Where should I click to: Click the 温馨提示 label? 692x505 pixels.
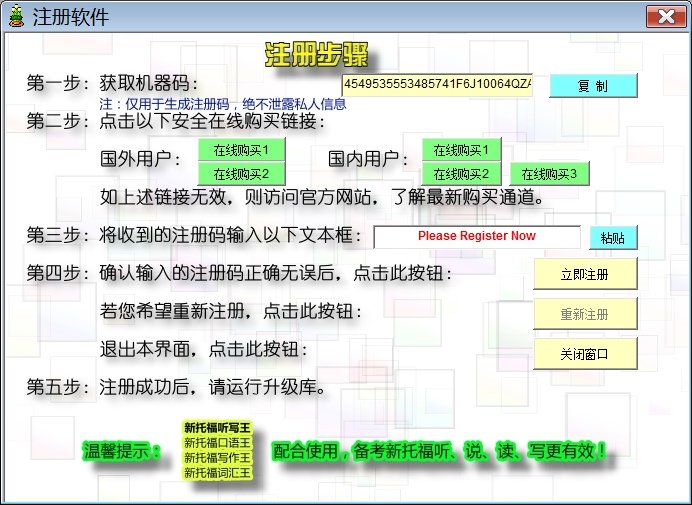point(121,451)
